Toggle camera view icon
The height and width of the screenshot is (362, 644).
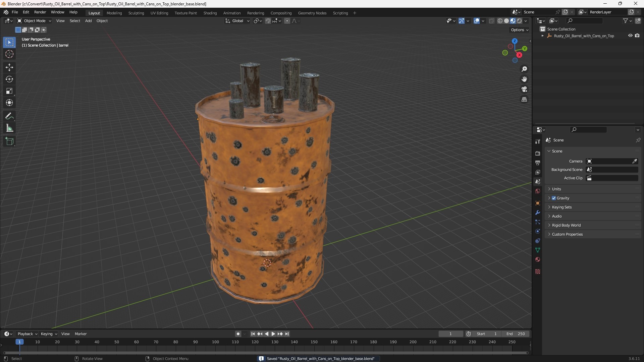[524, 89]
